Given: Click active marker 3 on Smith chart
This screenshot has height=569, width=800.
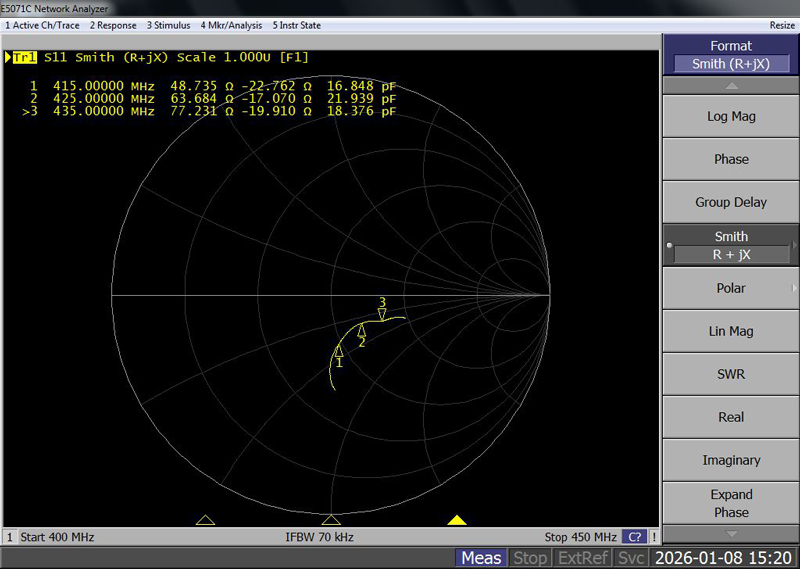Looking at the screenshot, I should (382, 313).
